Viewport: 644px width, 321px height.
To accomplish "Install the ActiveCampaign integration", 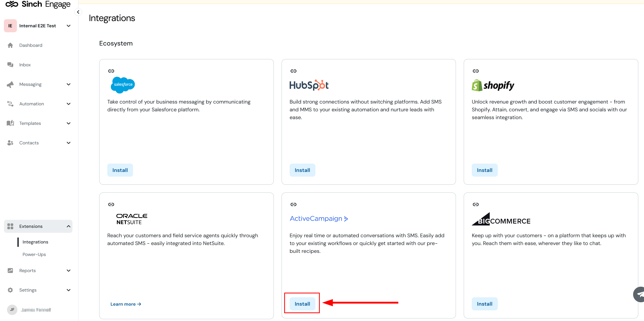I will pos(302,304).
